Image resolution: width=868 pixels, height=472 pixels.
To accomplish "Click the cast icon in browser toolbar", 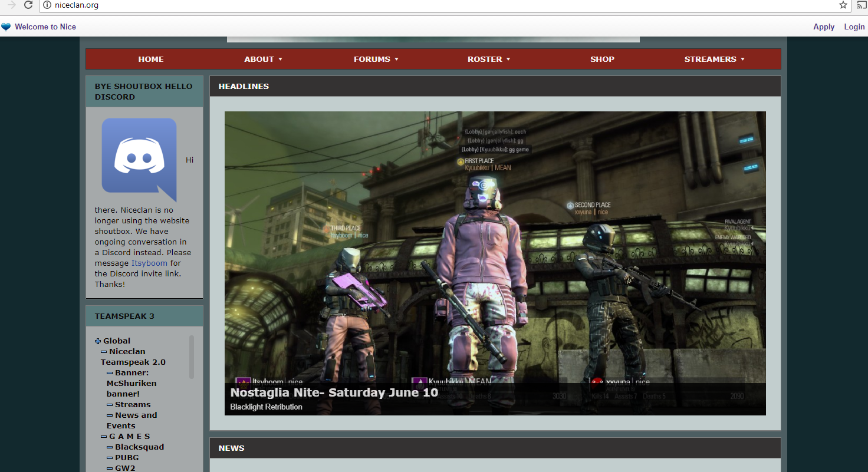I will [x=861, y=5].
